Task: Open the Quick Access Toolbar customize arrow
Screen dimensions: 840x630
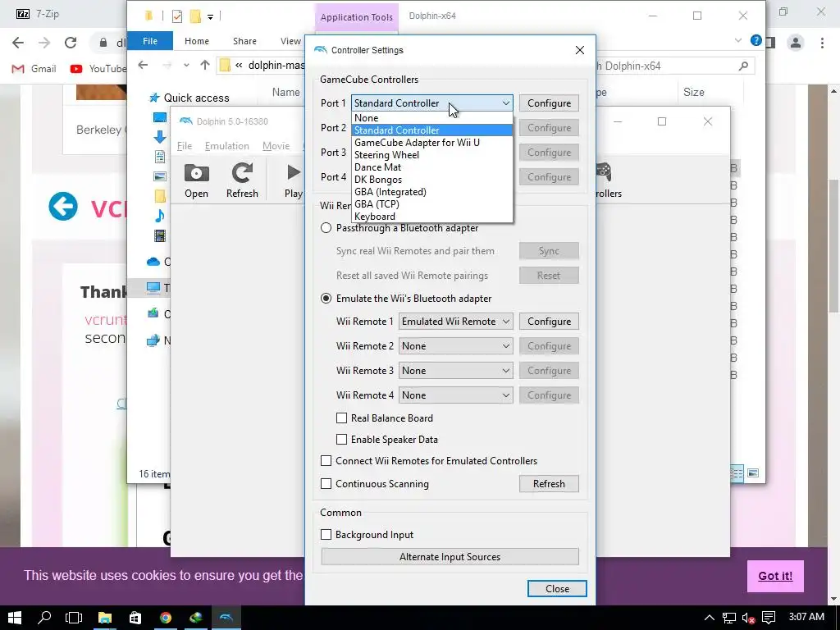Action: (x=211, y=17)
